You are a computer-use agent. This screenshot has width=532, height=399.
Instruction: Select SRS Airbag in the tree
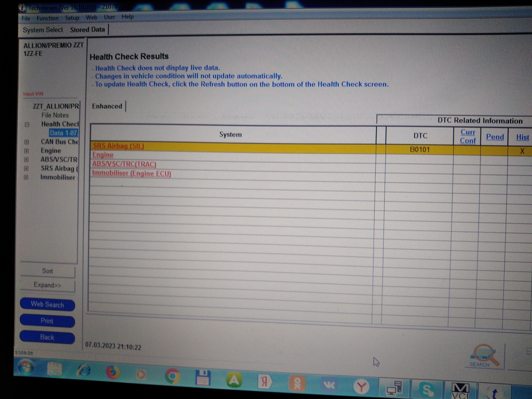click(59, 168)
